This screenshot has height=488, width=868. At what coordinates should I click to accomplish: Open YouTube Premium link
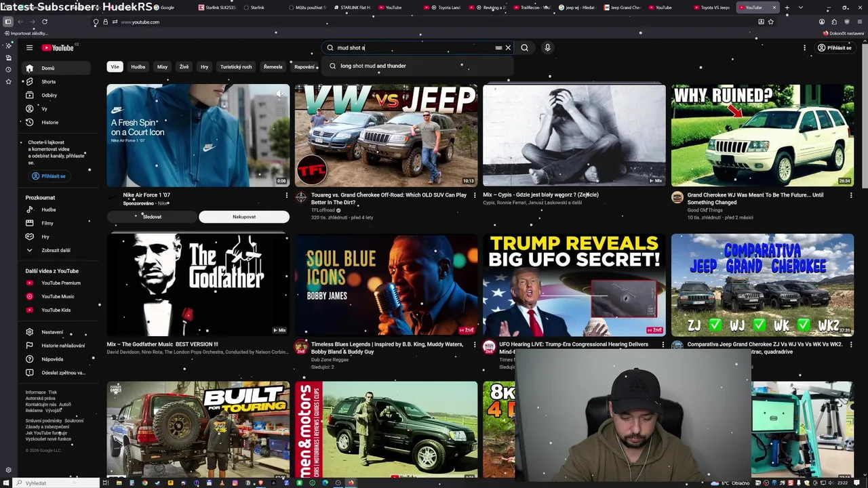pos(57,283)
